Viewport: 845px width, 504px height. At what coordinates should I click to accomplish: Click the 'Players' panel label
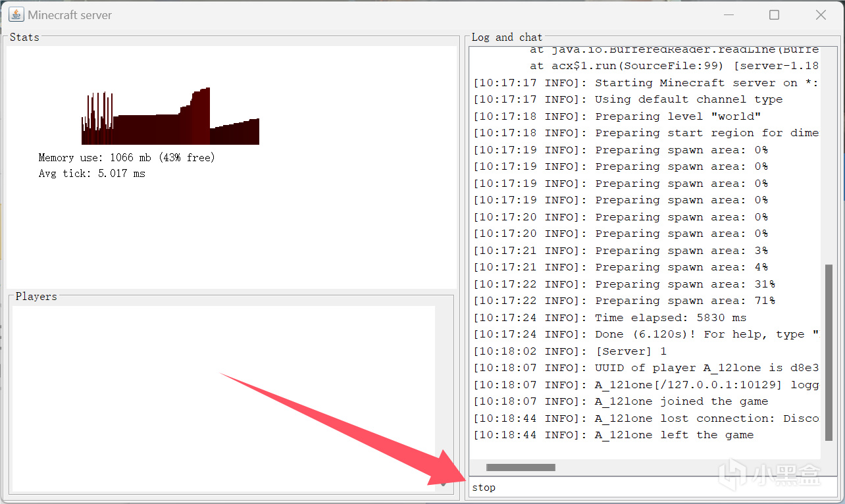pos(36,297)
